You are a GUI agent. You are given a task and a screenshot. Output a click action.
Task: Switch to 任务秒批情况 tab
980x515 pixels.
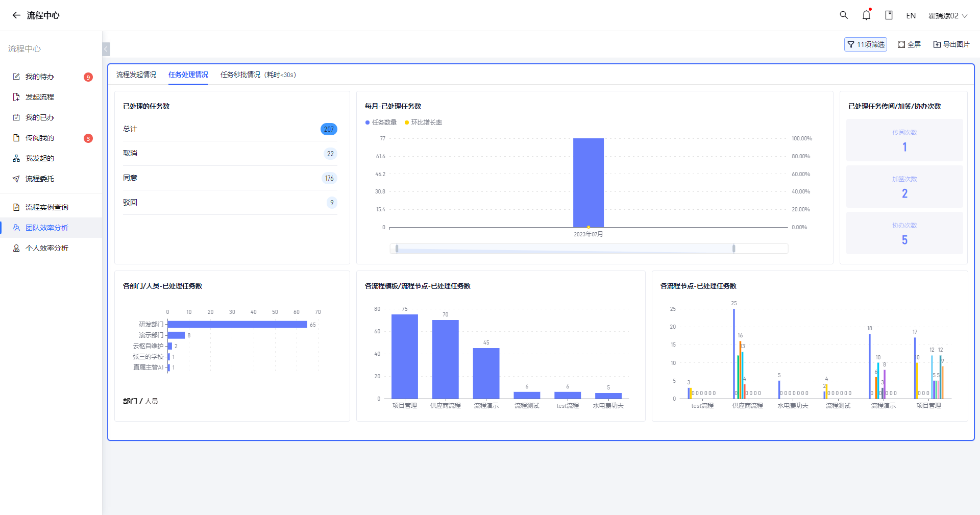(258, 75)
